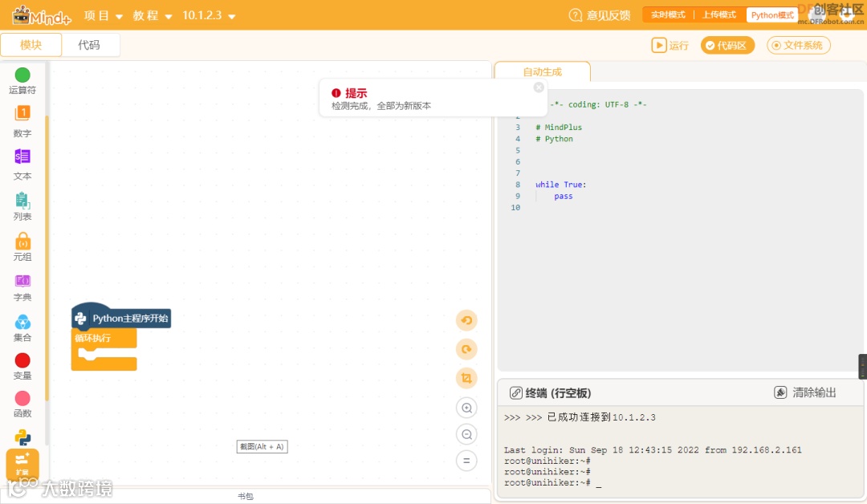Click code line 'while True:'
The height and width of the screenshot is (504, 867).
coord(560,185)
